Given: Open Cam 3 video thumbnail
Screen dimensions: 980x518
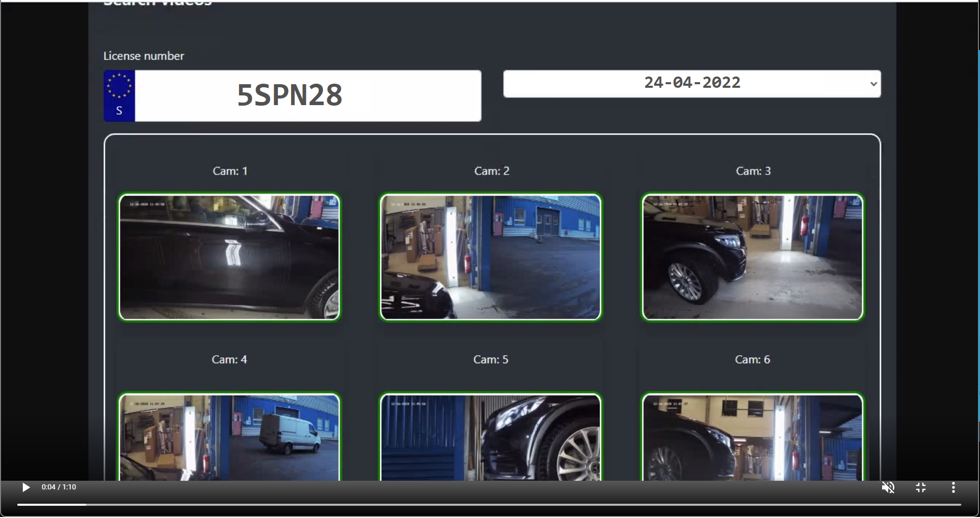Looking at the screenshot, I should (x=753, y=257).
